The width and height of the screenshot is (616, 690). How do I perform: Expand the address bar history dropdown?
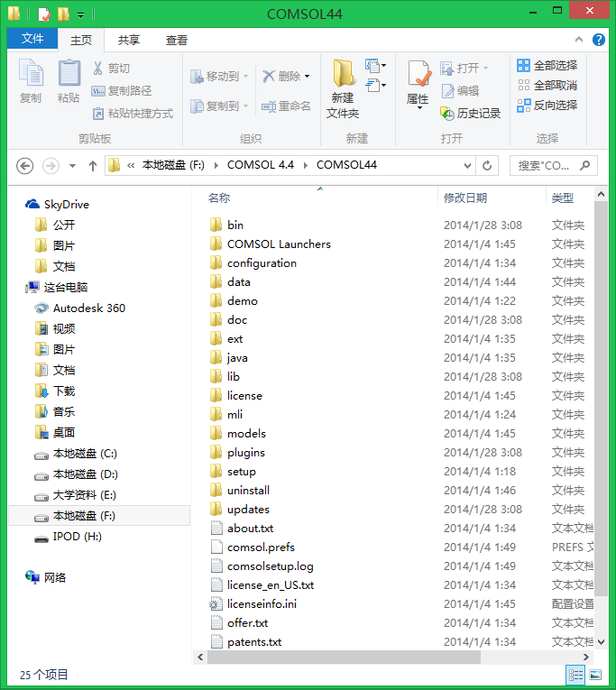pyautogui.click(x=467, y=165)
